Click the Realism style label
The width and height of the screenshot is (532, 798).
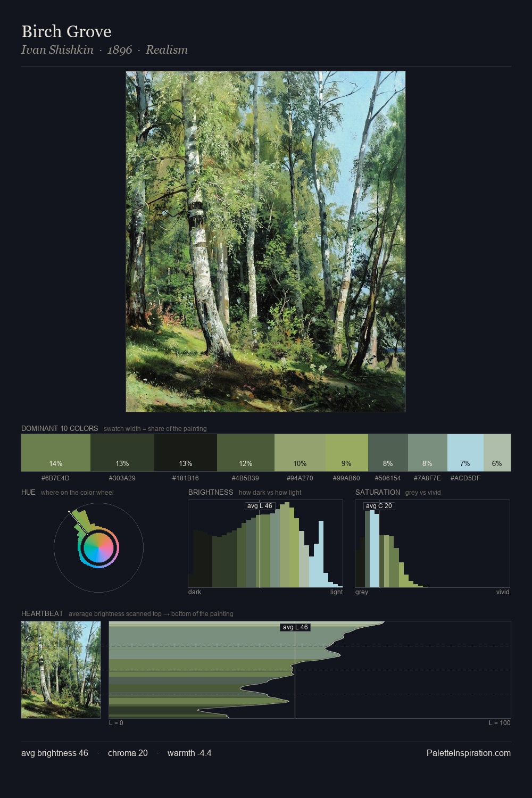[x=167, y=49]
